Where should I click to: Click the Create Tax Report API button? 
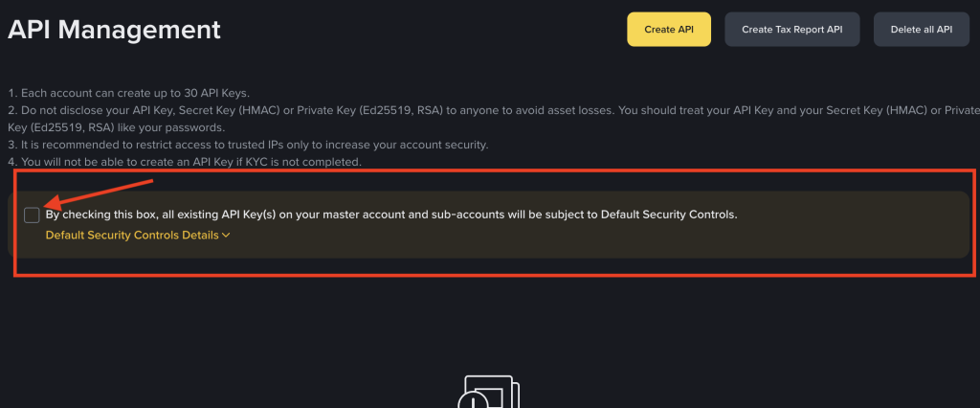[791, 30]
